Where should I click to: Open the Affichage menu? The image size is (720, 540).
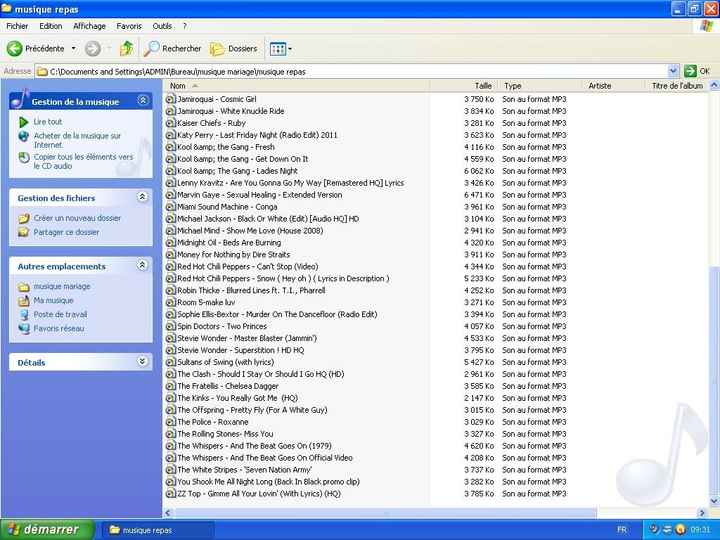[x=90, y=26]
